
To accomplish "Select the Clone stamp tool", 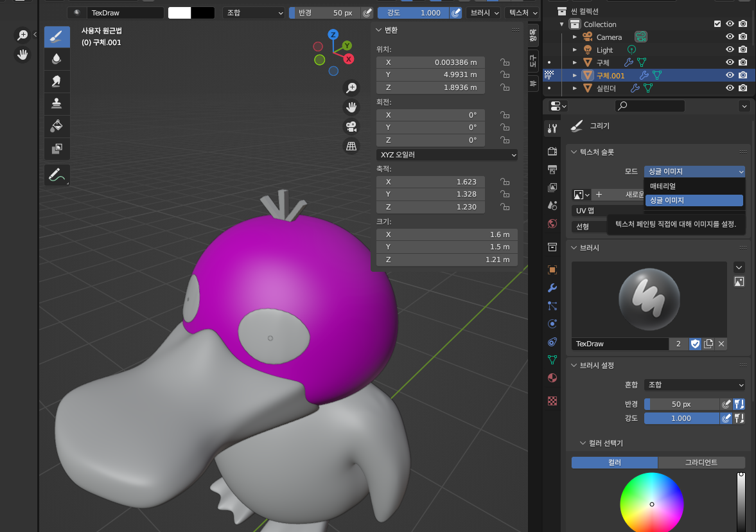I will click(x=57, y=103).
